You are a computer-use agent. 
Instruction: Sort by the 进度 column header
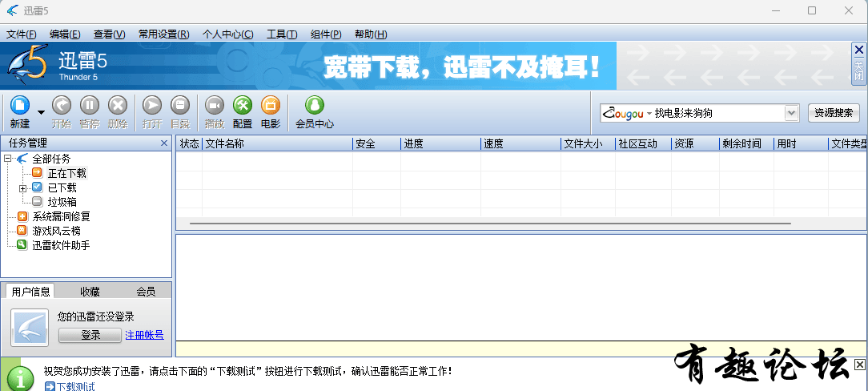(440, 144)
